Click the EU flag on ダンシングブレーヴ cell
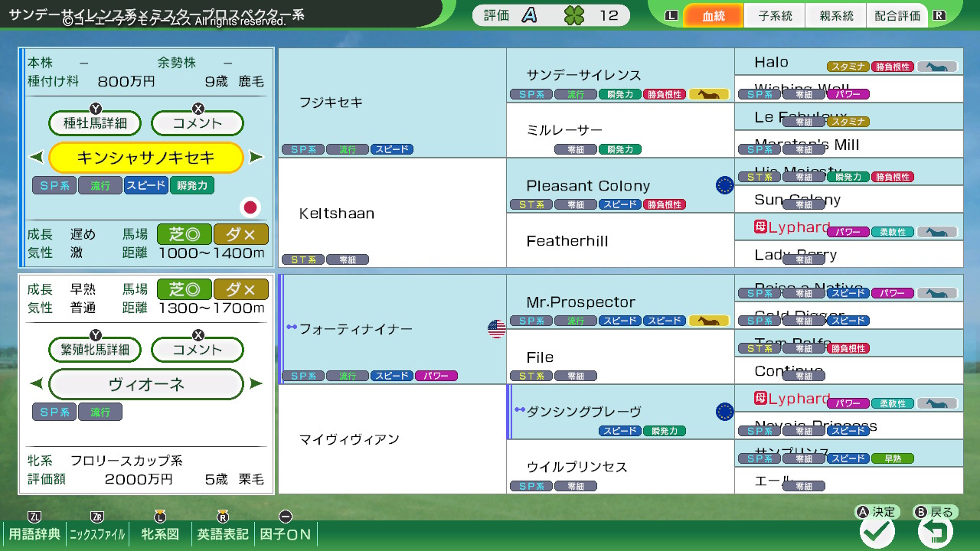Screen dimensions: 980x551 [724, 412]
